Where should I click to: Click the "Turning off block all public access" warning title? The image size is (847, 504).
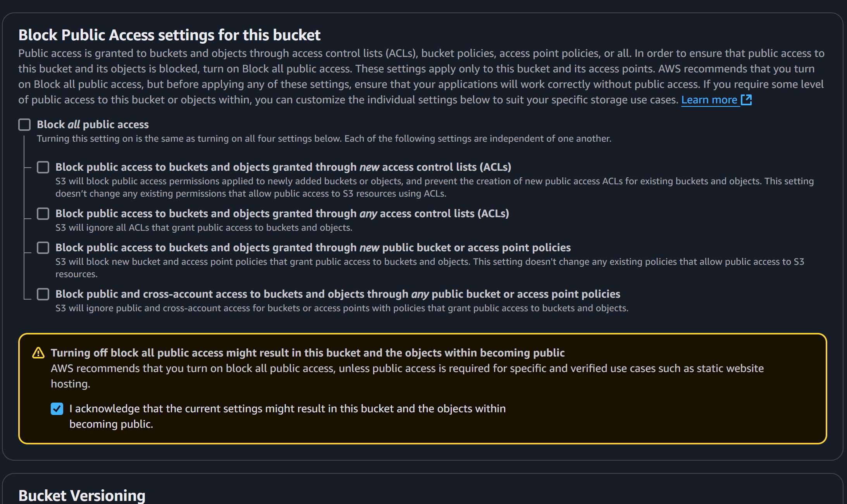[x=307, y=353]
